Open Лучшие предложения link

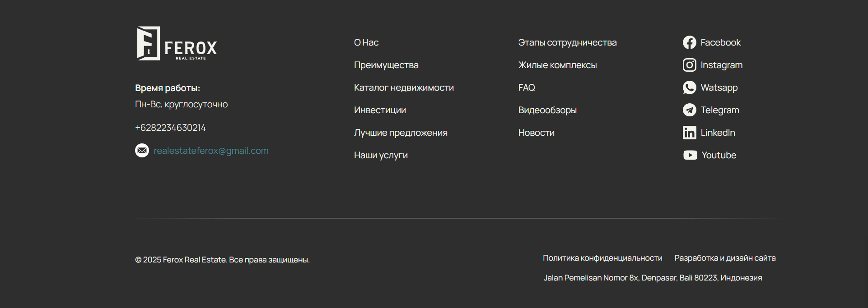pyautogui.click(x=401, y=133)
